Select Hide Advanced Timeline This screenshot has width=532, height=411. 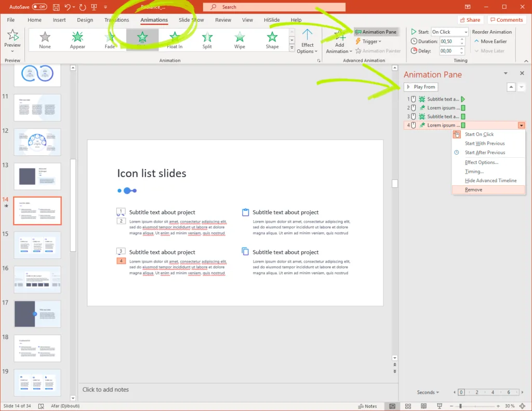488,181
